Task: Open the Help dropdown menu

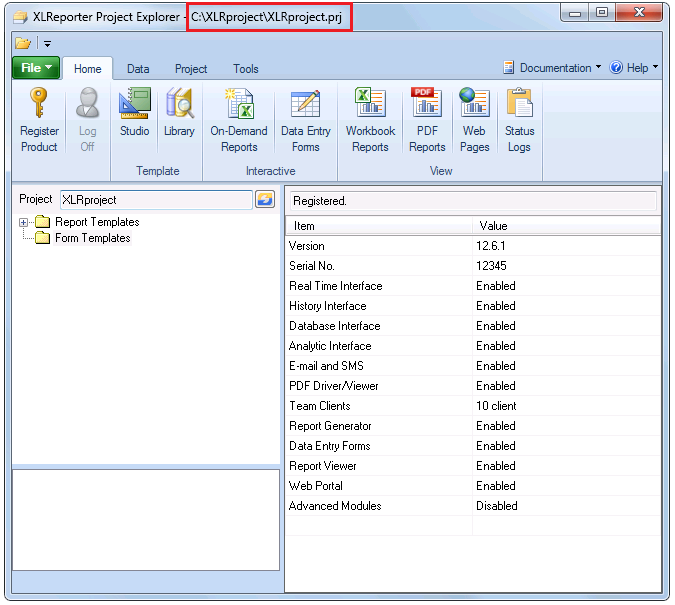Action: tap(634, 68)
